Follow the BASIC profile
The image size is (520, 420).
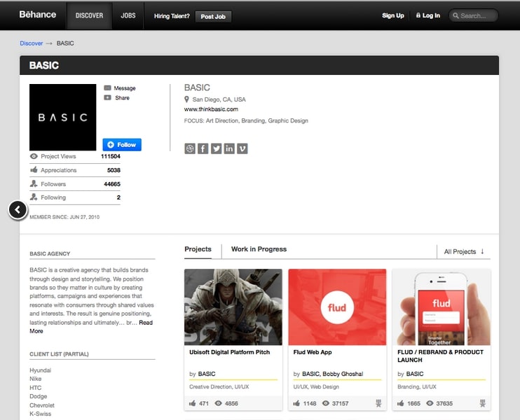122,144
